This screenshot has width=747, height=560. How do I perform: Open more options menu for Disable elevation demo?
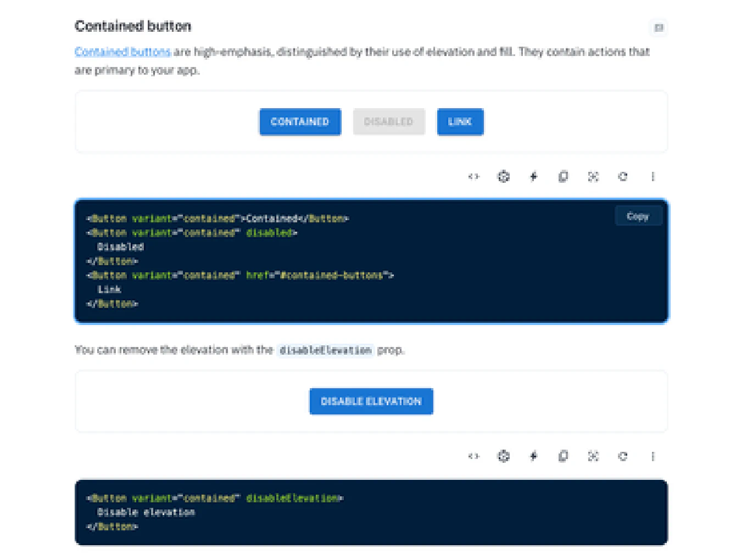pyautogui.click(x=653, y=456)
